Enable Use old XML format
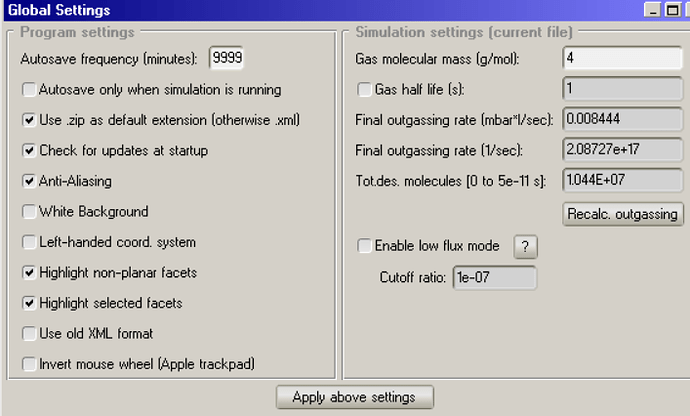 click(x=29, y=333)
